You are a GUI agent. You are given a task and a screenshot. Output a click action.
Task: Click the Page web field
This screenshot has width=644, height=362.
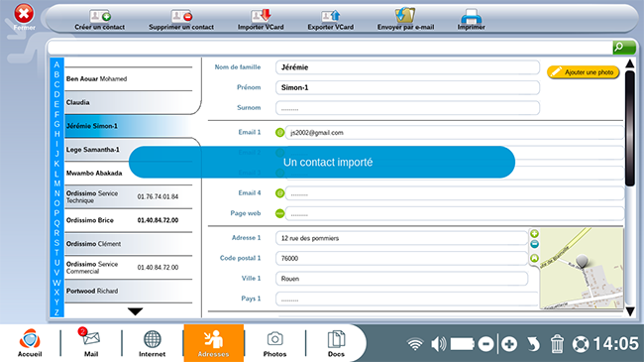pyautogui.click(x=455, y=213)
